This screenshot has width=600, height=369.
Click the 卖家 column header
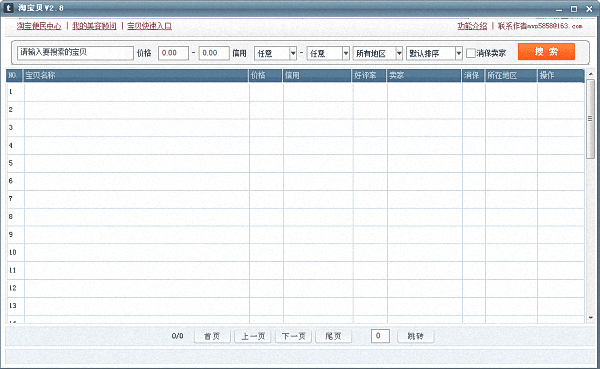click(x=424, y=75)
